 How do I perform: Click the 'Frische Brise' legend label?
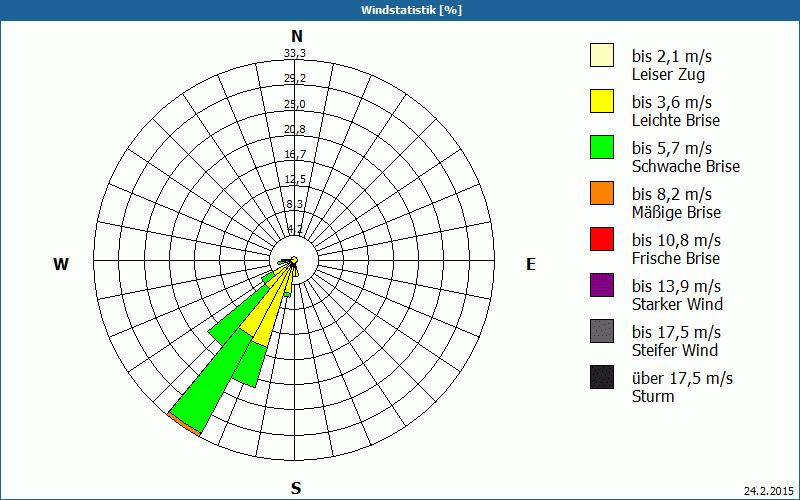click(676, 258)
